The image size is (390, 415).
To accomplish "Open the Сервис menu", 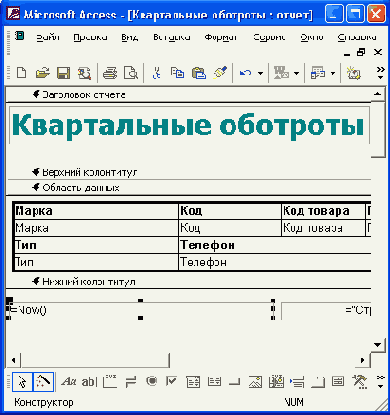I will (269, 37).
